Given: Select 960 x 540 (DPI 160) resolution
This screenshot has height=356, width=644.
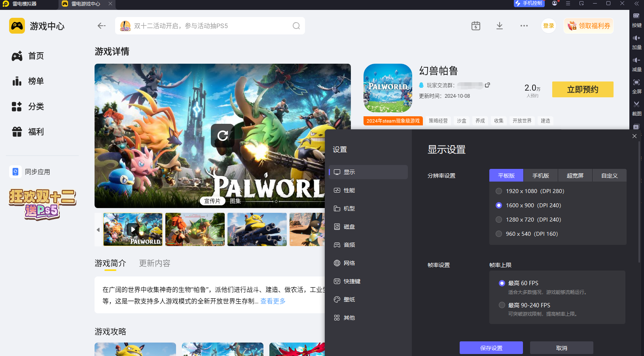Looking at the screenshot, I should click(x=527, y=234).
